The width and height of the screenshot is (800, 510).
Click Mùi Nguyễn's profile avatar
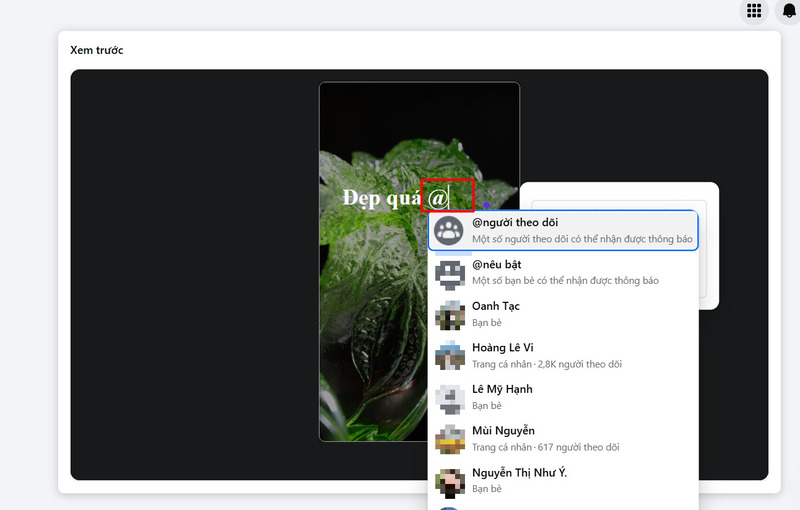[x=450, y=439]
